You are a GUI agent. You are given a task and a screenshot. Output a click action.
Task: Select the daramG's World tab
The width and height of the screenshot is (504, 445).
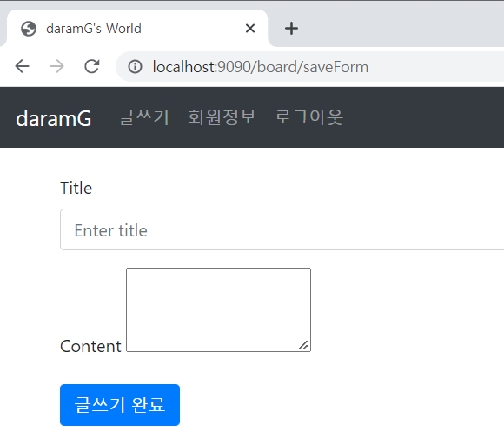tap(137, 29)
